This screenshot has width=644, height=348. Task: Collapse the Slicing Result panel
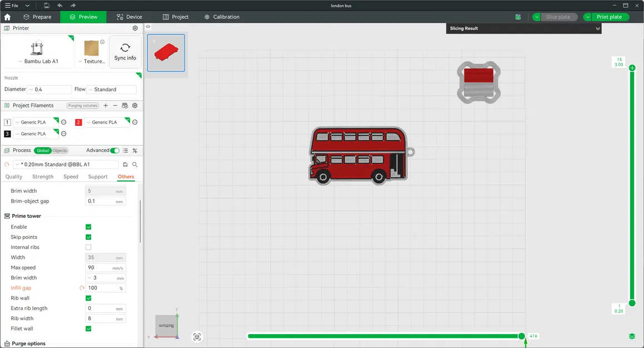click(598, 28)
